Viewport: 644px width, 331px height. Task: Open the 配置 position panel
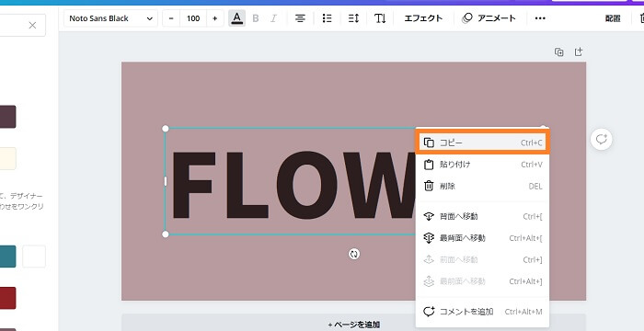point(613,18)
